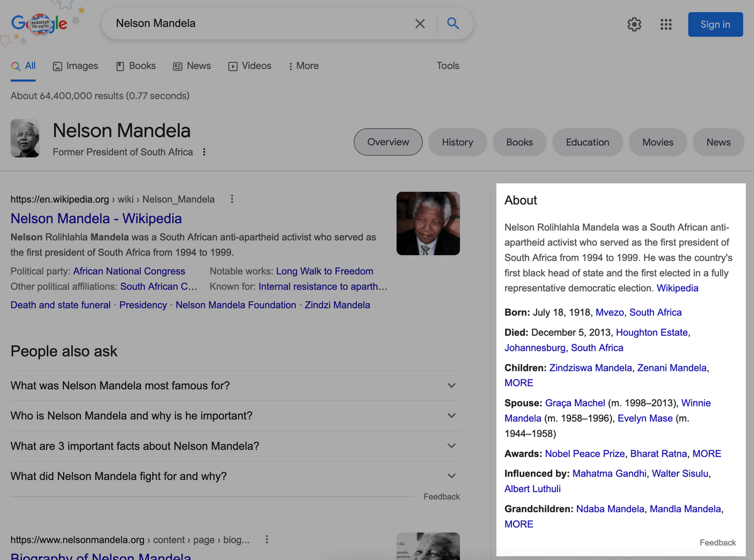Open the Mvezo, South Africa link
The width and height of the screenshot is (754, 560).
638,312
